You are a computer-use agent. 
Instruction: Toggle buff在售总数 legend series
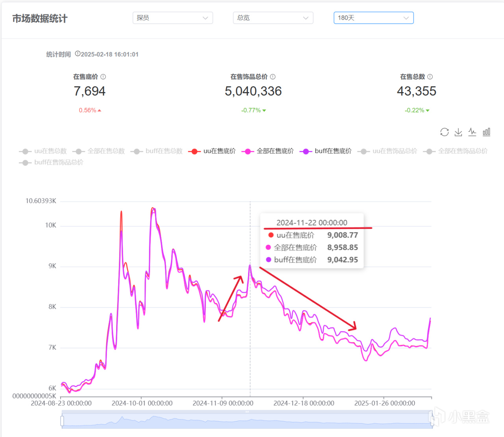(x=157, y=151)
